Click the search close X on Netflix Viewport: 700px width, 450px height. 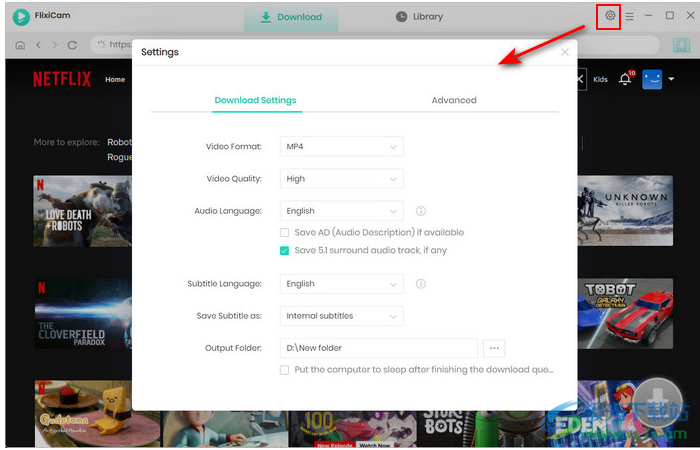580,79
